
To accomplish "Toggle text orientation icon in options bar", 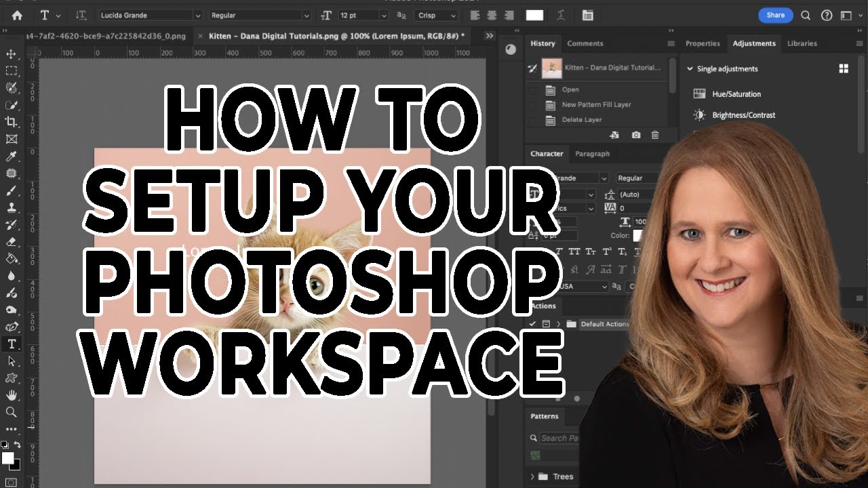I will click(x=81, y=15).
